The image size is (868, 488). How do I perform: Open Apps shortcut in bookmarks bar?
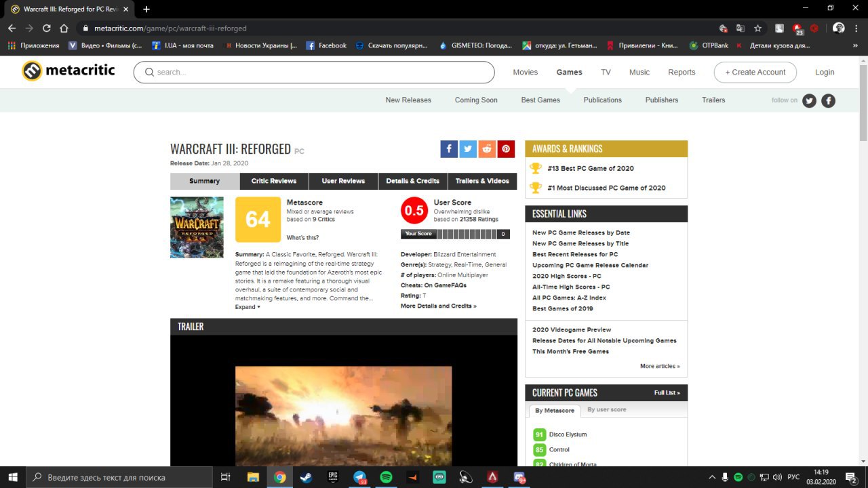(33, 45)
